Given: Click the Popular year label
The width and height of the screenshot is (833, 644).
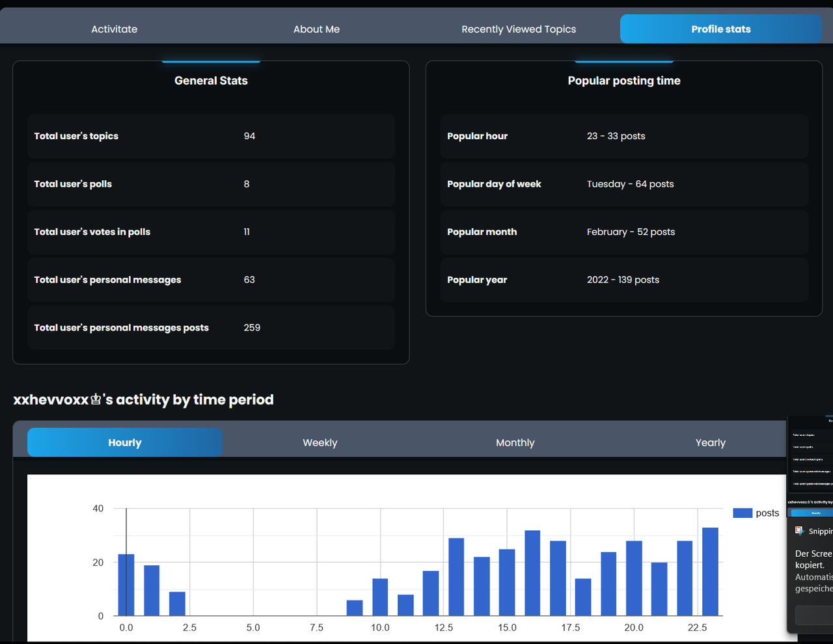Looking at the screenshot, I should pyautogui.click(x=477, y=280).
